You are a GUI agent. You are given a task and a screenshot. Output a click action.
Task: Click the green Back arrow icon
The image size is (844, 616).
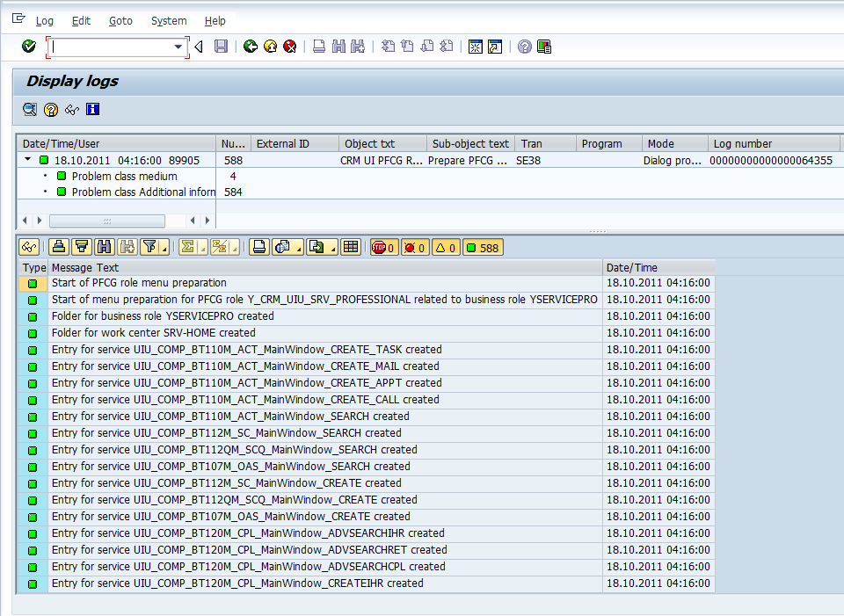251,47
